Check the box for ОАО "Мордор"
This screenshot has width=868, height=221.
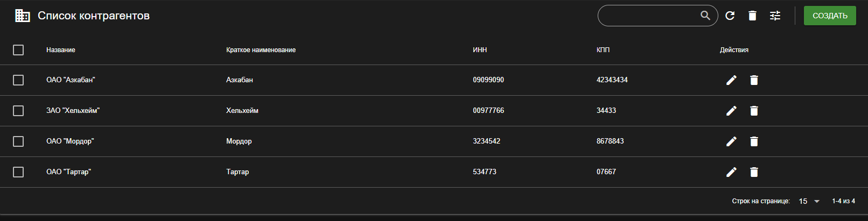18,141
